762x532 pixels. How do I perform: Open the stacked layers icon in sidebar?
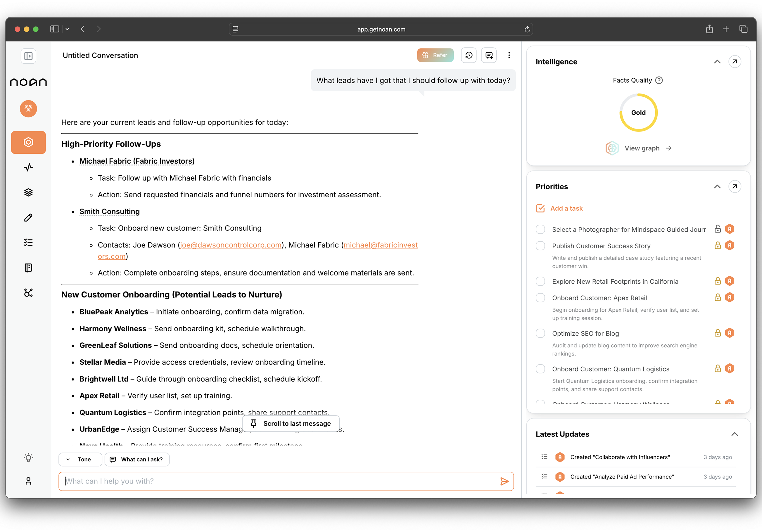(x=29, y=192)
